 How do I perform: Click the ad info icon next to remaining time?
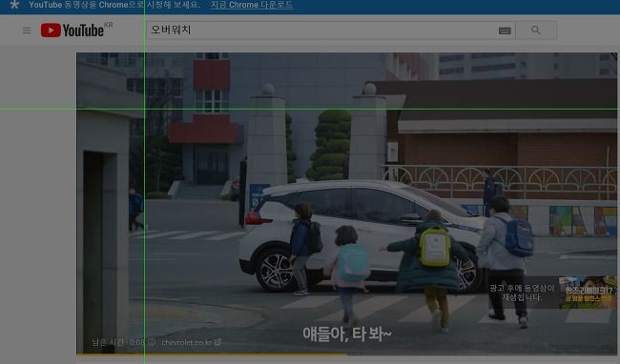[x=152, y=342]
